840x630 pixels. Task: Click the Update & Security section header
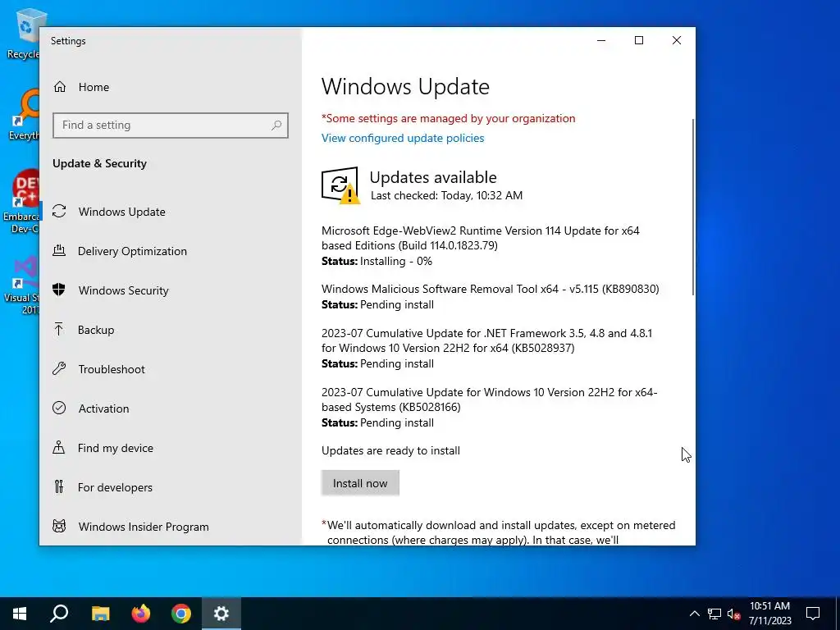point(99,163)
